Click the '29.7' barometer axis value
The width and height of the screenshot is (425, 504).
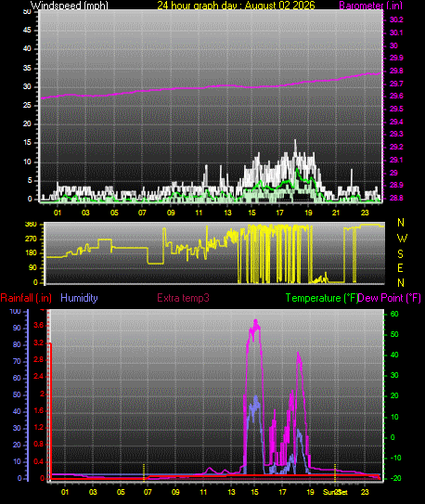(x=396, y=84)
